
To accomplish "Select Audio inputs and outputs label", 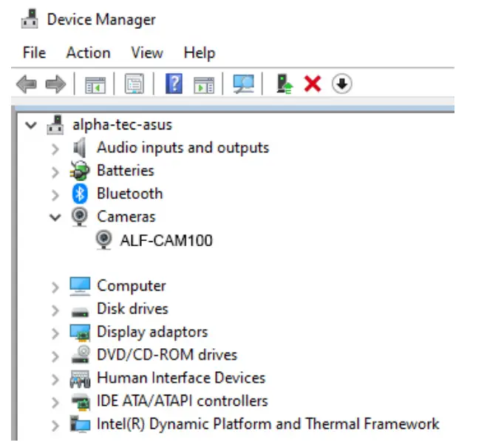I will pyautogui.click(x=183, y=148).
